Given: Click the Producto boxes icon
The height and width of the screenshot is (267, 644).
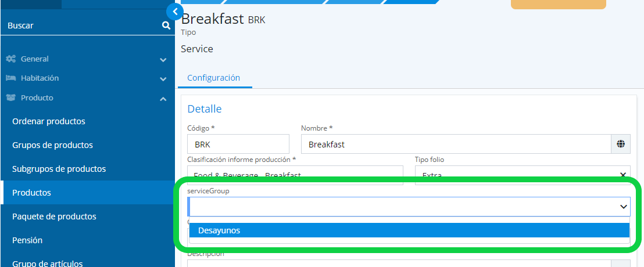Looking at the screenshot, I should [x=10, y=98].
